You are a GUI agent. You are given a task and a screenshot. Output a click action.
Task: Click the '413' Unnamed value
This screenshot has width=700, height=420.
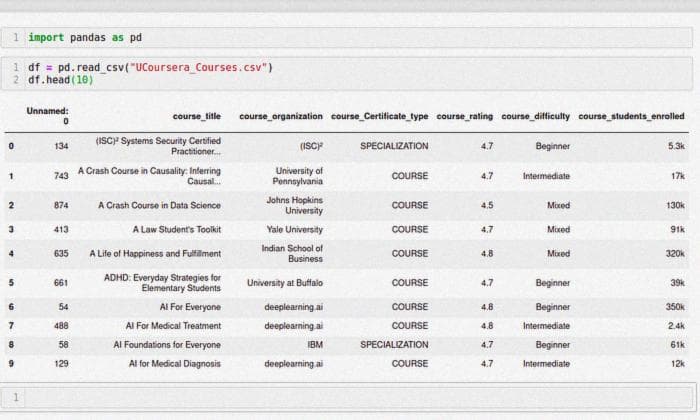pyautogui.click(x=61, y=229)
